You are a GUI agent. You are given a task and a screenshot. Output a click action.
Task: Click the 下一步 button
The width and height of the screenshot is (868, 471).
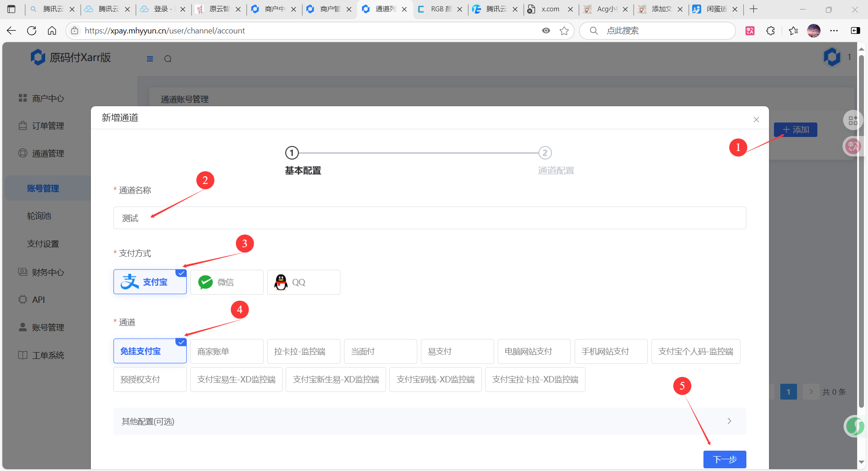725,459
